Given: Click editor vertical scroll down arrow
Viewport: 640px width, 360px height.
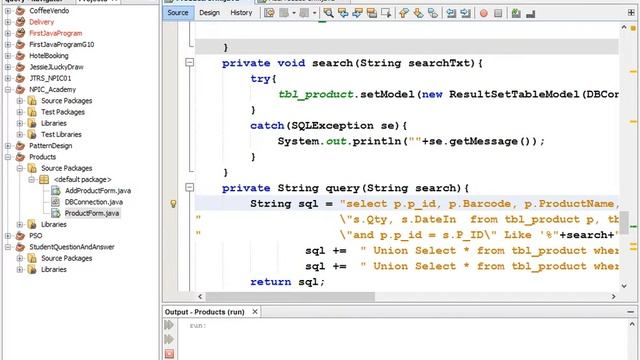Looking at the screenshot, I should click(x=624, y=286).
